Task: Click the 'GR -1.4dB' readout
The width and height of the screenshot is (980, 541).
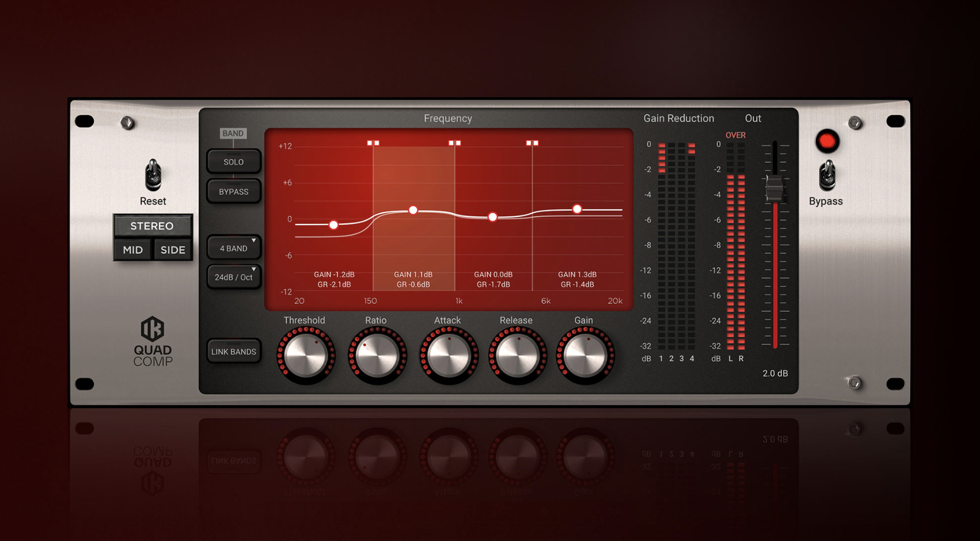Action: [577, 284]
